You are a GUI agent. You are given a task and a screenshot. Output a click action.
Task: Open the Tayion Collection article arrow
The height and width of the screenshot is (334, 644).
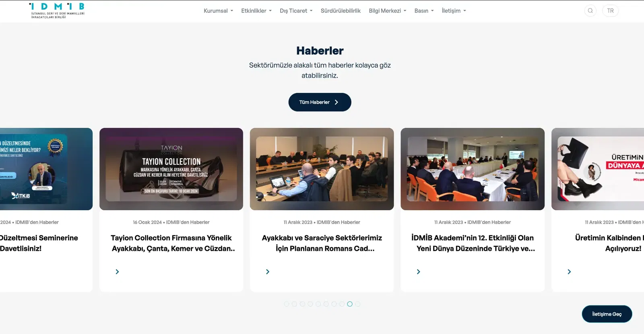(117, 272)
